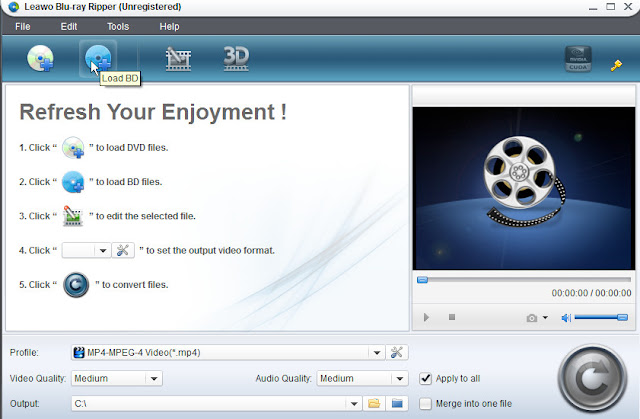Image resolution: width=640 pixels, height=419 pixels.
Task: Click the Load DVD toolbar icon
Action: (40, 58)
